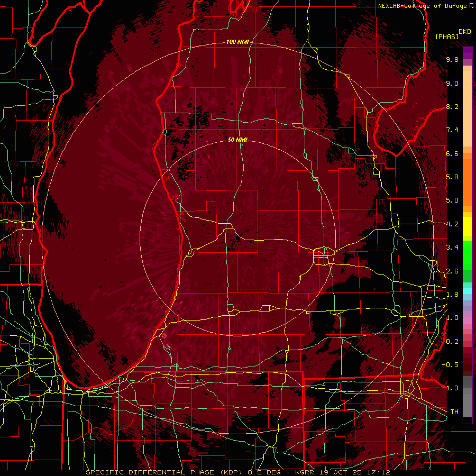Click the 1.0 scale value
Screen dimensions: 476x476
pos(452,318)
